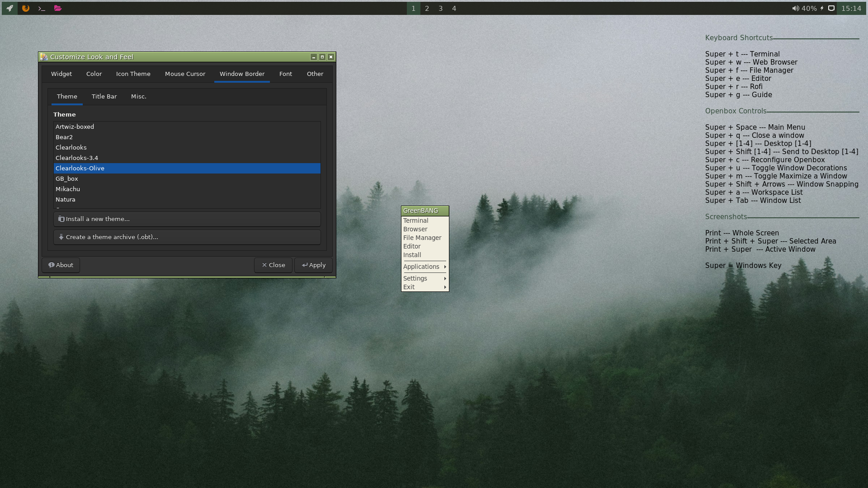Click the volume speaker icon
The height and width of the screenshot is (488, 868).
795,8
